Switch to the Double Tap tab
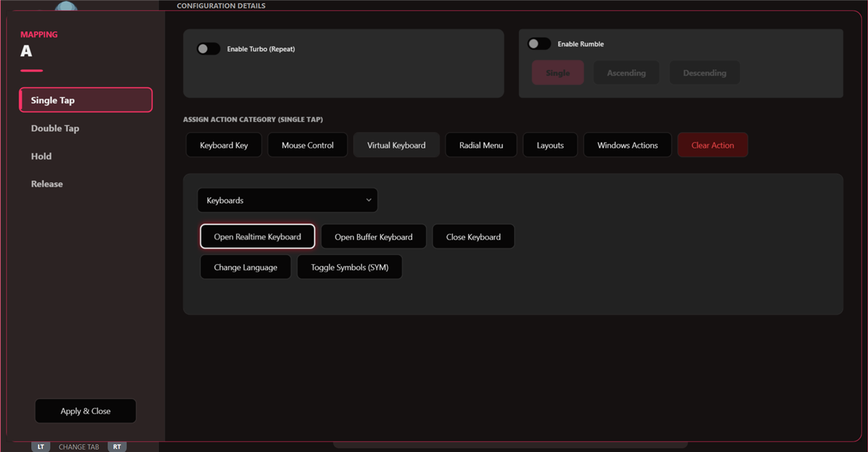Viewport: 868px width, 452px height. (x=86, y=128)
